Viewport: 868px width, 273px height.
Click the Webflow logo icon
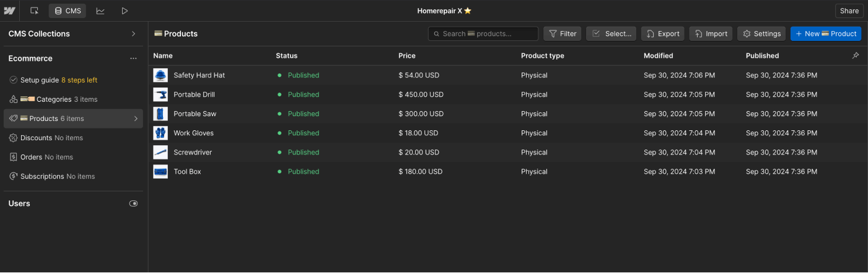9,11
